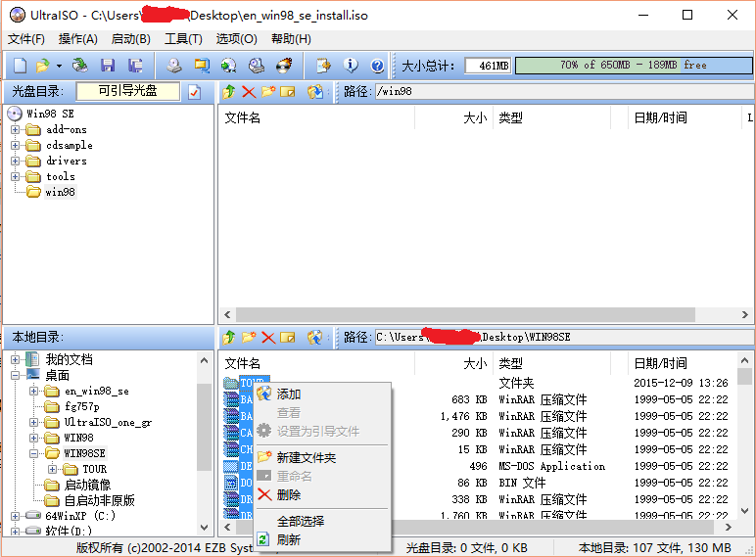Screen dimensions: 756x557
Task: Click the add-to-image icon in local toolbar
Action: [315, 338]
